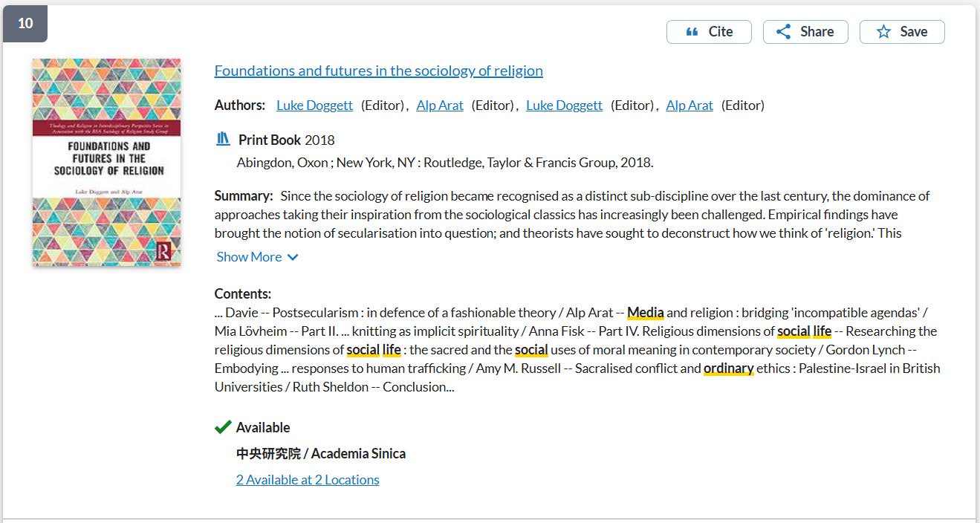The height and width of the screenshot is (523, 980).
Task: Click the highlighted word Media in contents
Action: 645,313
